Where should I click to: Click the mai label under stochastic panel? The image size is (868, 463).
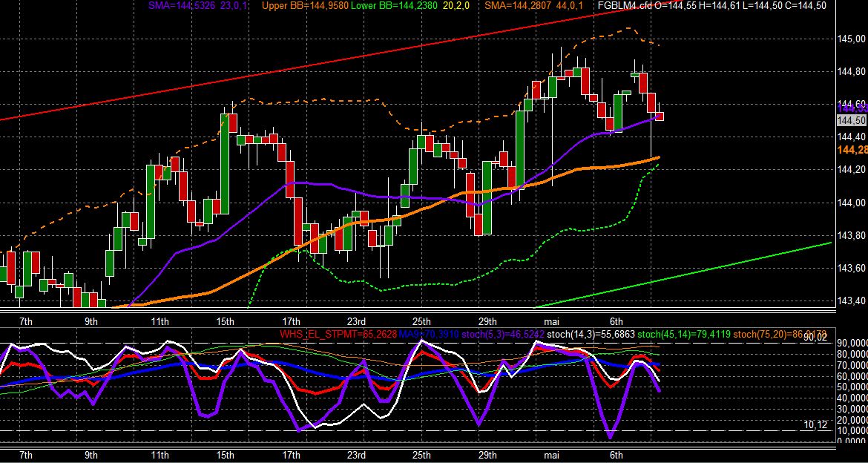pyautogui.click(x=552, y=456)
